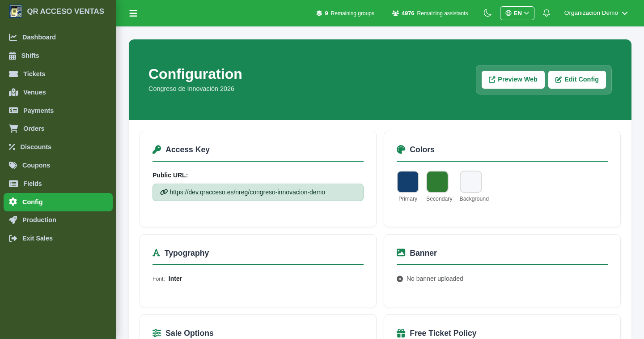
Task: Expand the Organización Demo account menu
Action: click(x=596, y=13)
